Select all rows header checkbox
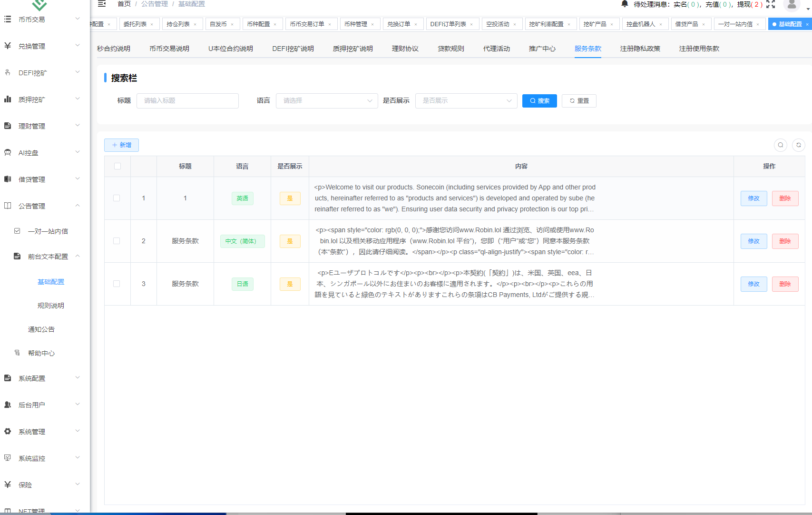 pyautogui.click(x=117, y=166)
